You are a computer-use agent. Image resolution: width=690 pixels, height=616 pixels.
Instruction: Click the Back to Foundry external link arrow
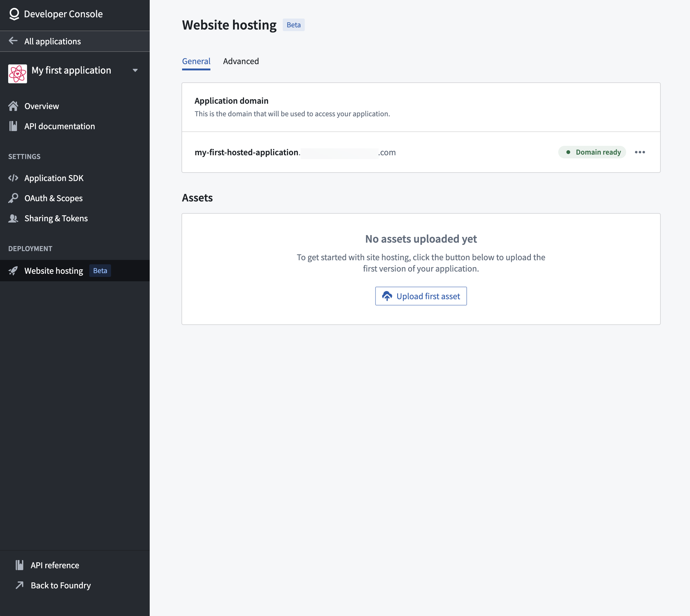19,585
